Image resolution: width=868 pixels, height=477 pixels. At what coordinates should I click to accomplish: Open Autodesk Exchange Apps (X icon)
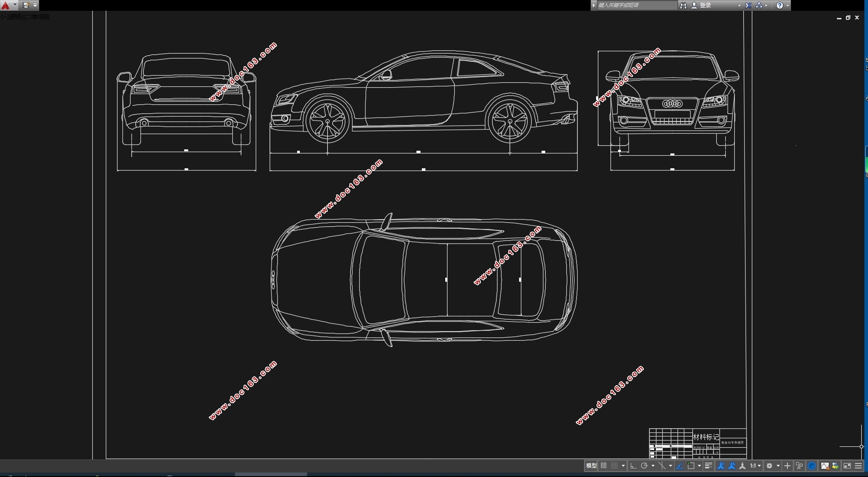[748, 5]
